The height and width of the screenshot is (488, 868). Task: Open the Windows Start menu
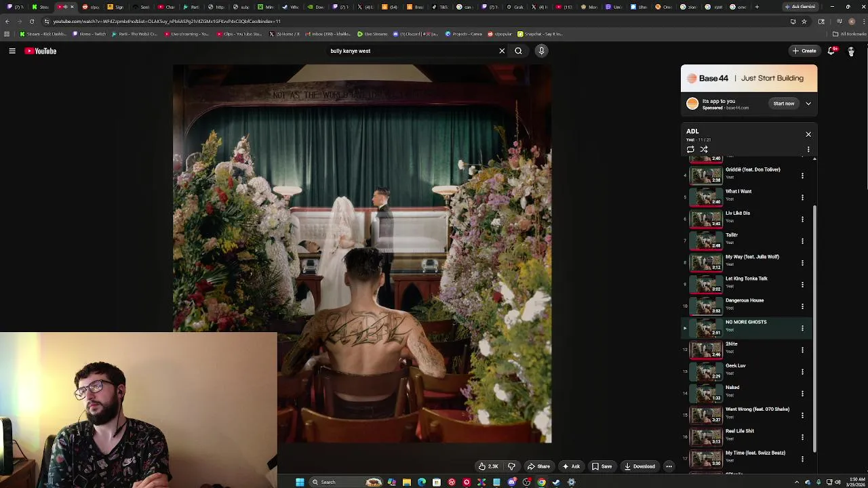point(300,482)
